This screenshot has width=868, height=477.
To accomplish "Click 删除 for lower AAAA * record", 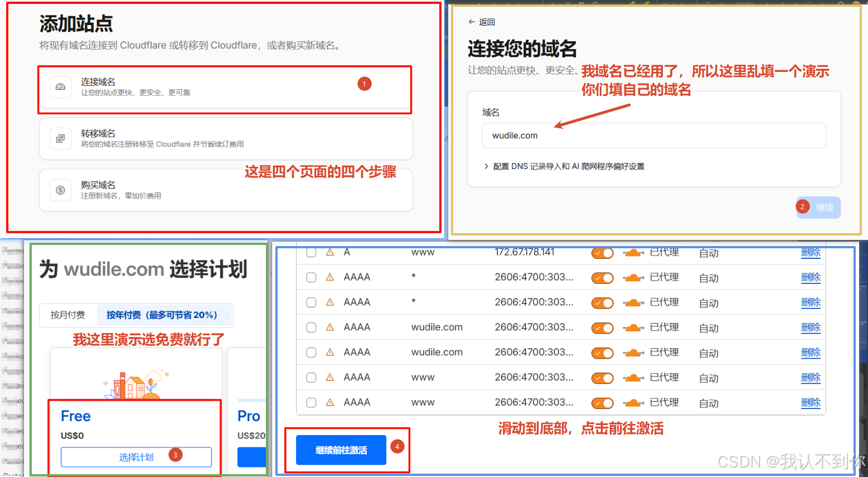I will pos(811,303).
